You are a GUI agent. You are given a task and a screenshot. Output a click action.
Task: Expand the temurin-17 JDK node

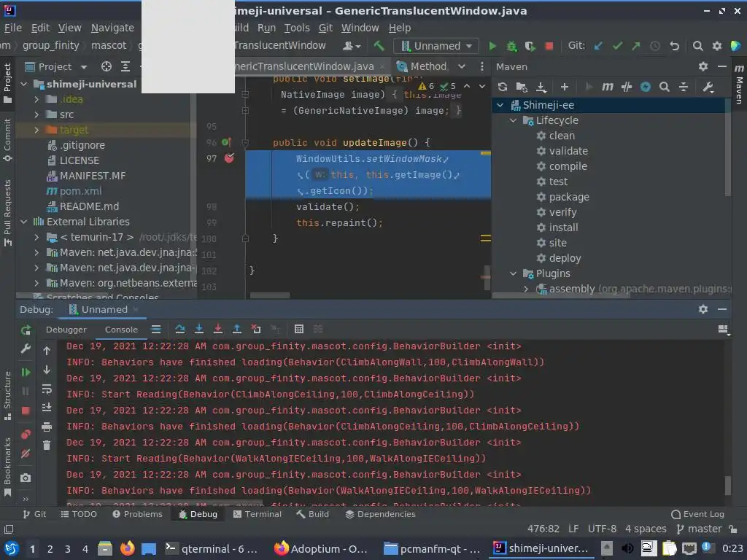36,237
